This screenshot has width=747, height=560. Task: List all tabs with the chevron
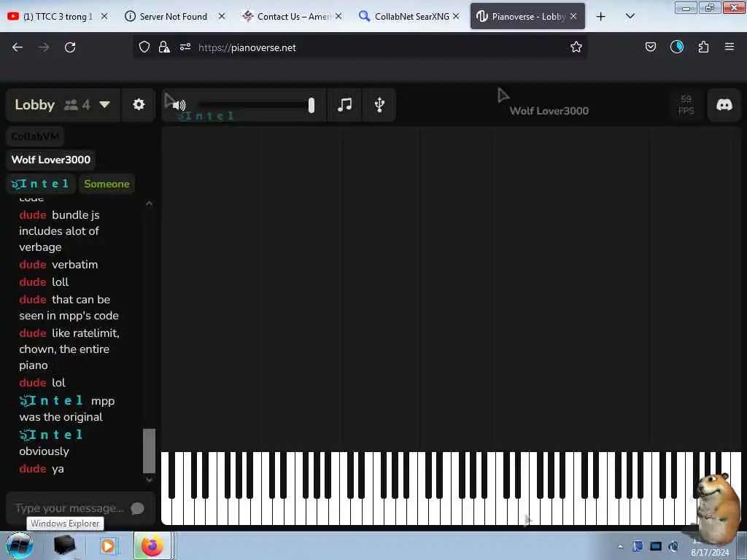coord(630,17)
